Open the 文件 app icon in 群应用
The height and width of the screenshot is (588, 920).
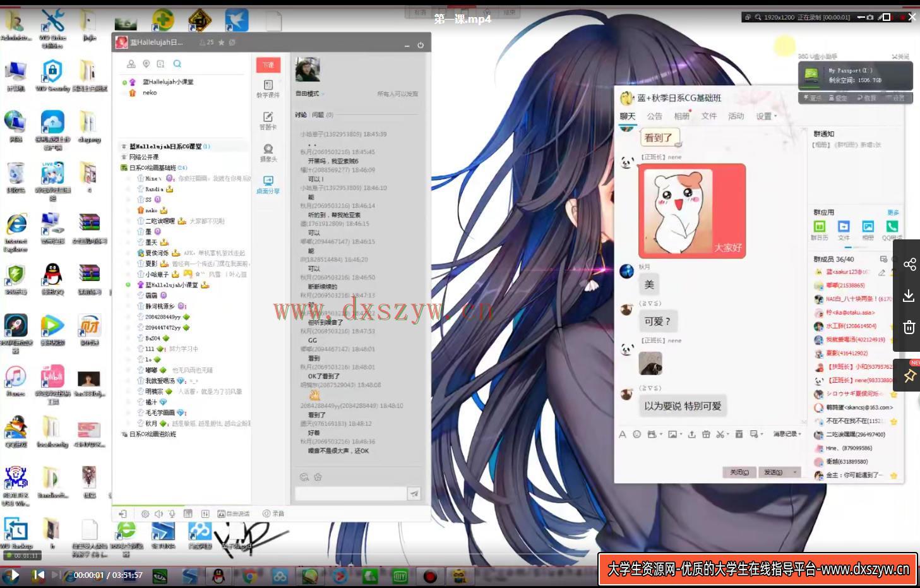click(x=844, y=230)
